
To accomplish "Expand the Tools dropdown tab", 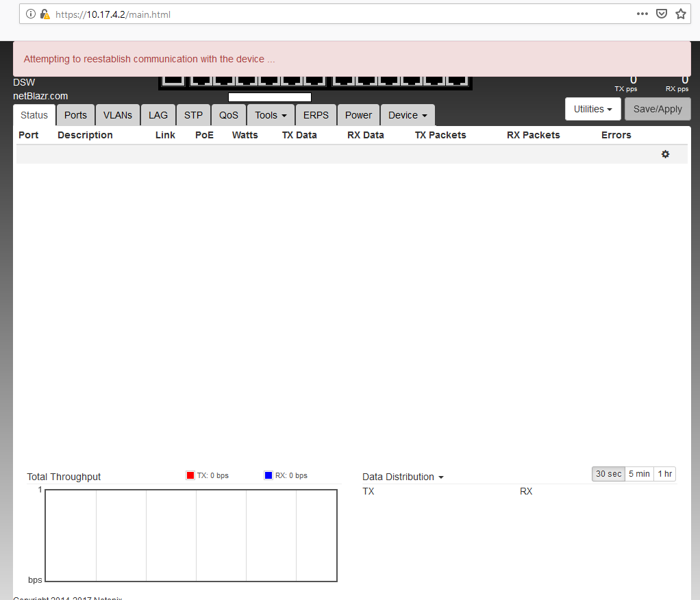I will [271, 115].
